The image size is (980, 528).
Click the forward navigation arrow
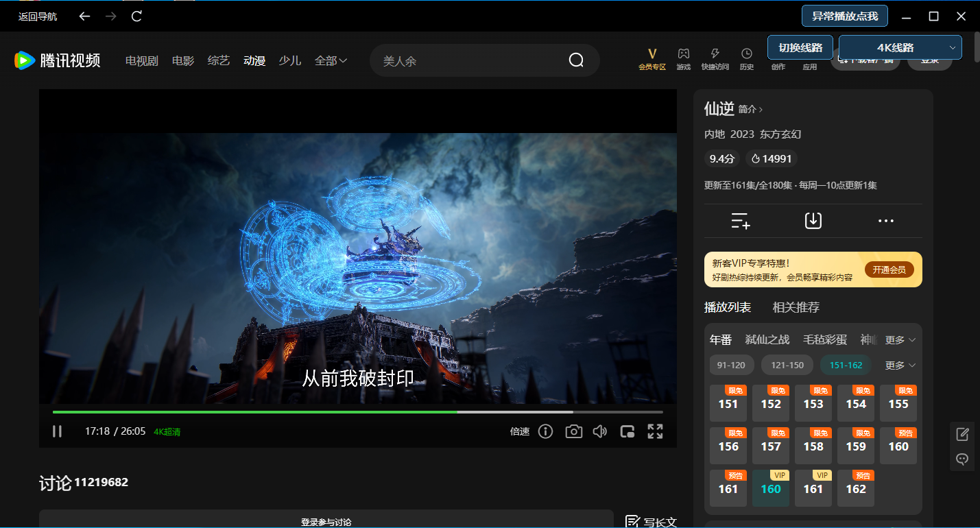[110, 16]
